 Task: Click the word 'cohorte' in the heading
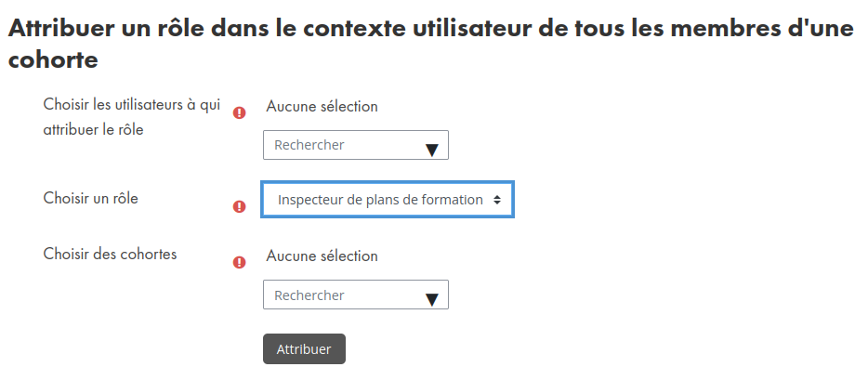tap(53, 59)
